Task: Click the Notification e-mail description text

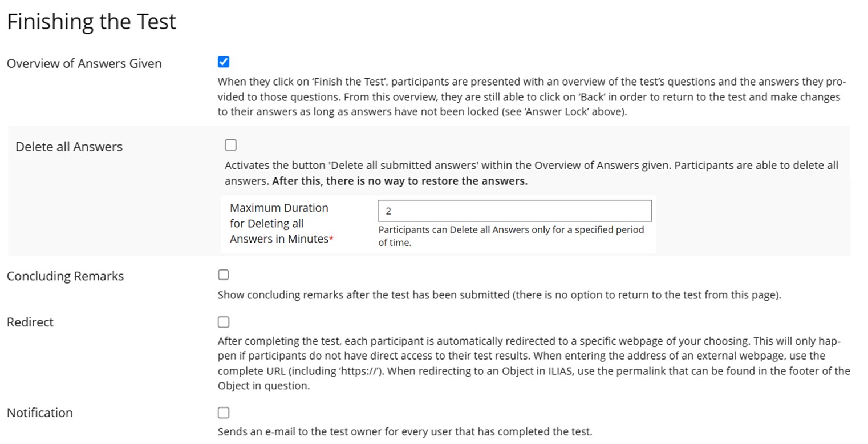Action: 404,432
